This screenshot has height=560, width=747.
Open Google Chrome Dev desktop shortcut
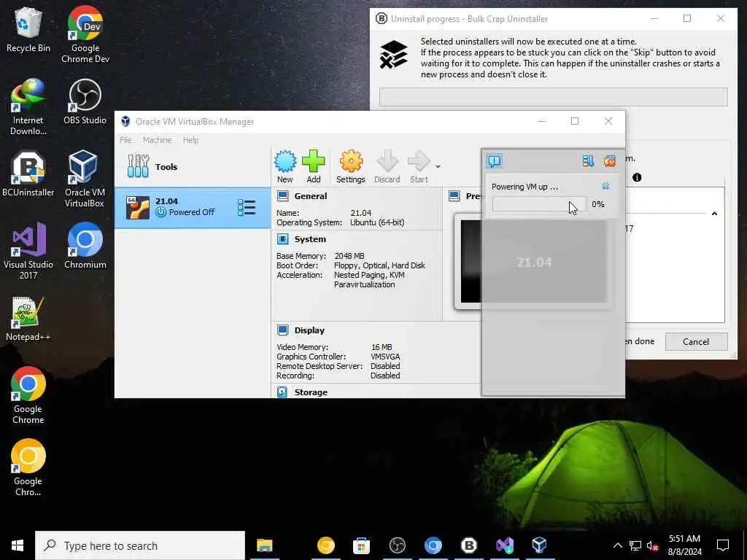[85, 35]
